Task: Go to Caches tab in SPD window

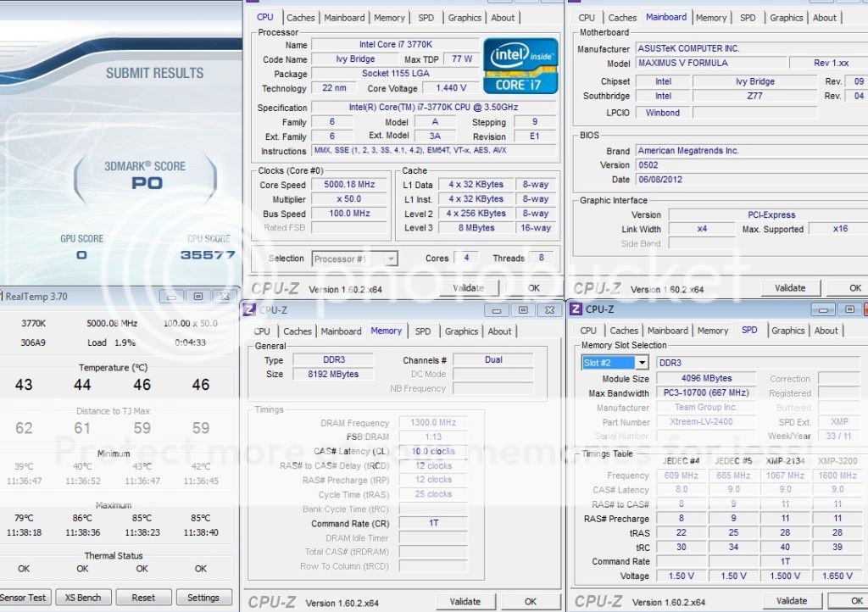Action: tap(624, 331)
